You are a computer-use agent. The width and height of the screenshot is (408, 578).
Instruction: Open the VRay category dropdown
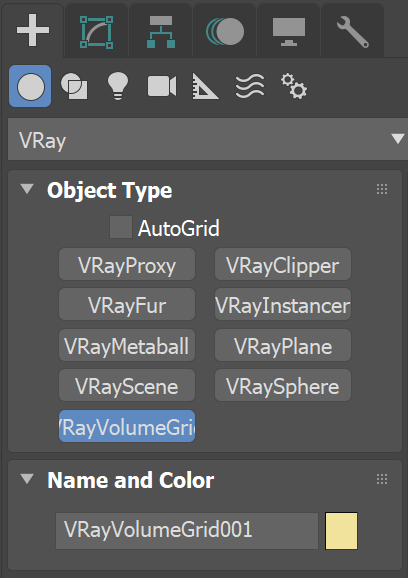point(208,139)
